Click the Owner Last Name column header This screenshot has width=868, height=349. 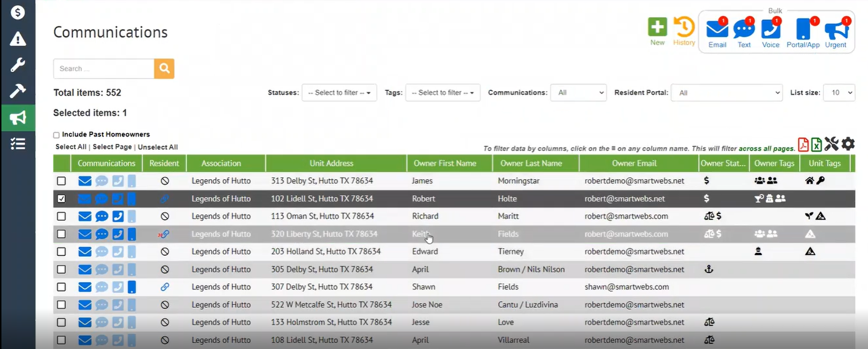(x=531, y=163)
